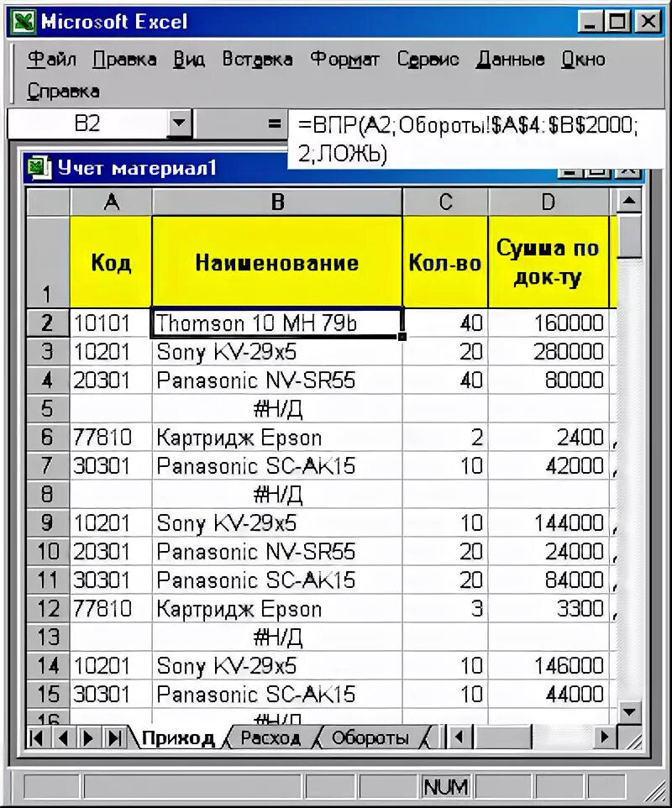Select the cell with sum 44000
Viewport: 672px width, 808px height.
[x=549, y=694]
